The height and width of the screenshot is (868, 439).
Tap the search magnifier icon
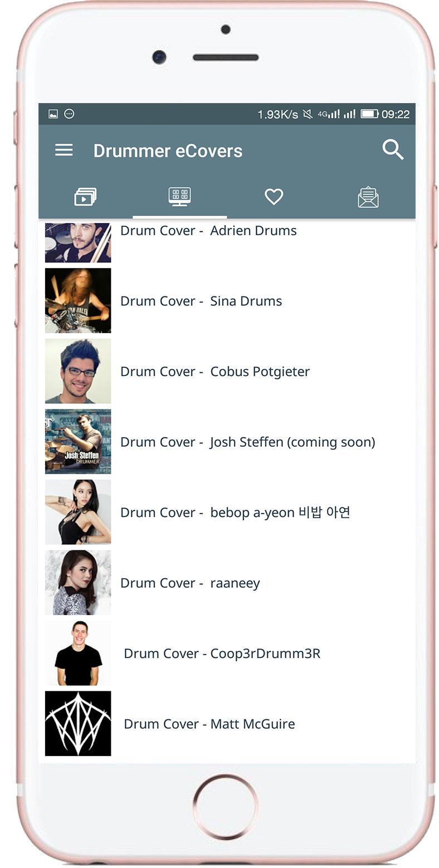(x=393, y=149)
